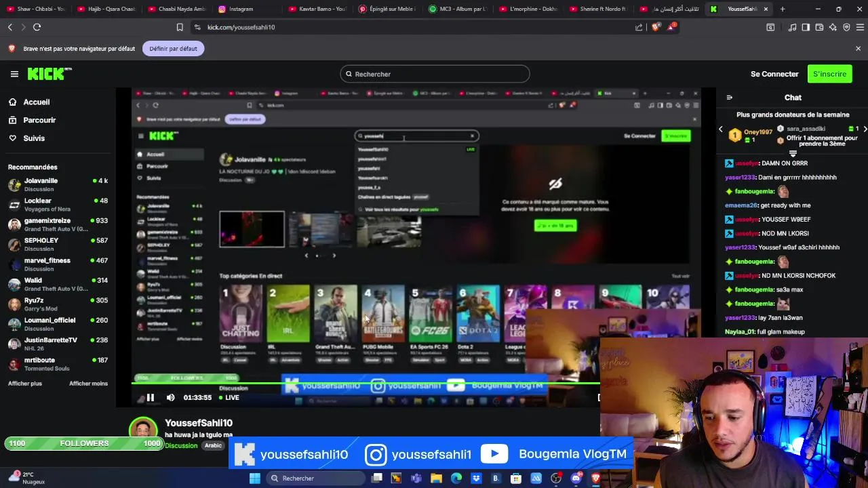Open Brave main menu

coord(859,27)
